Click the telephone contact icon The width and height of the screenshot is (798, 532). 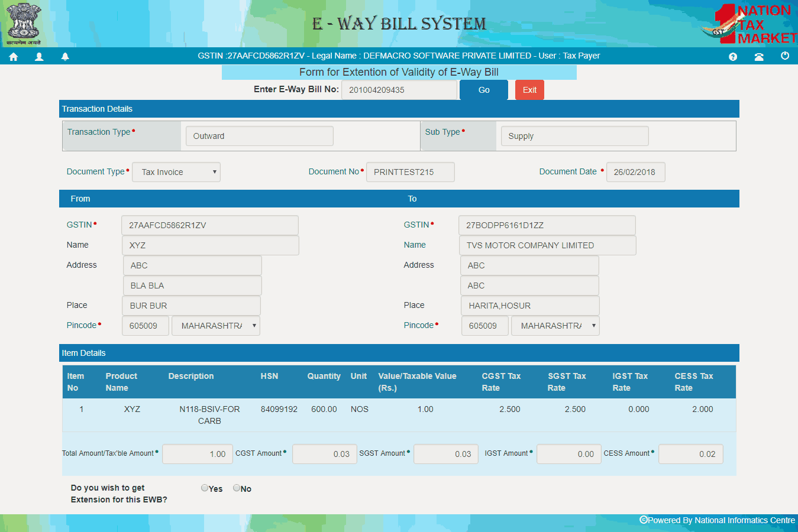tap(759, 56)
